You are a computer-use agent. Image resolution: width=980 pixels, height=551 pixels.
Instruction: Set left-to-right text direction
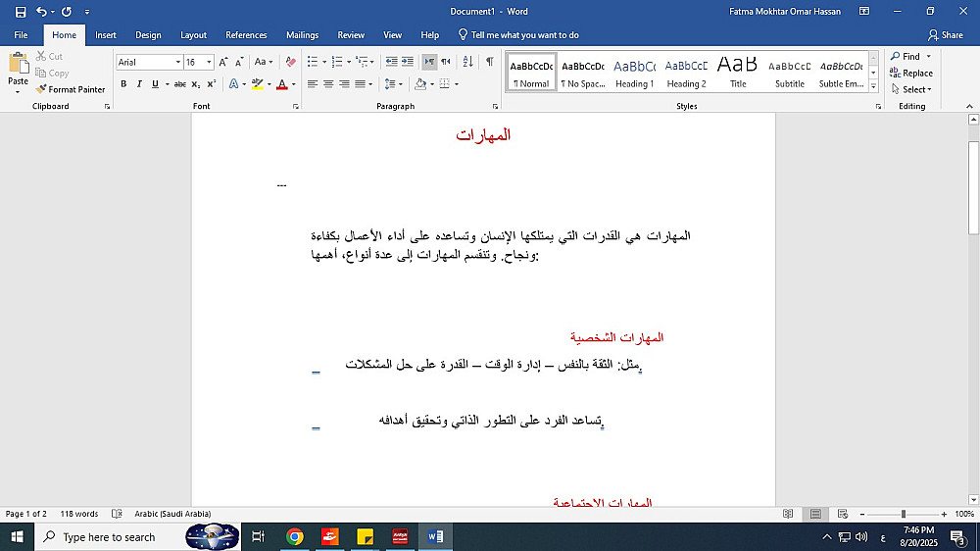(429, 62)
